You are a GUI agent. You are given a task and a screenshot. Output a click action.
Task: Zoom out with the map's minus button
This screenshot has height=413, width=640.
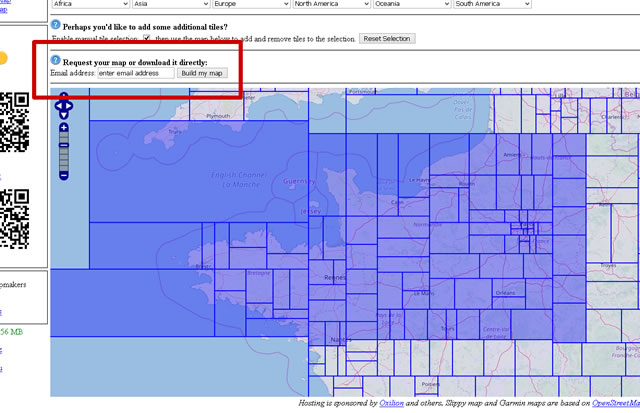pos(63,175)
